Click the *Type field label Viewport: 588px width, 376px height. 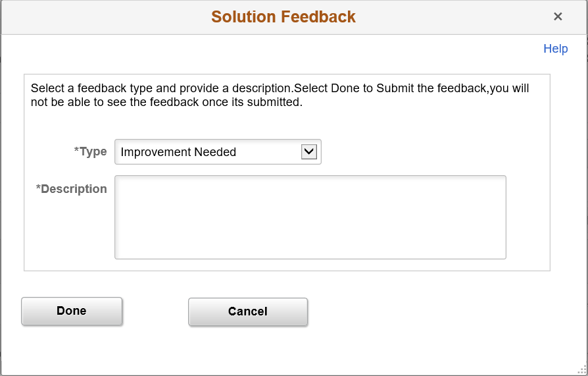click(x=90, y=151)
